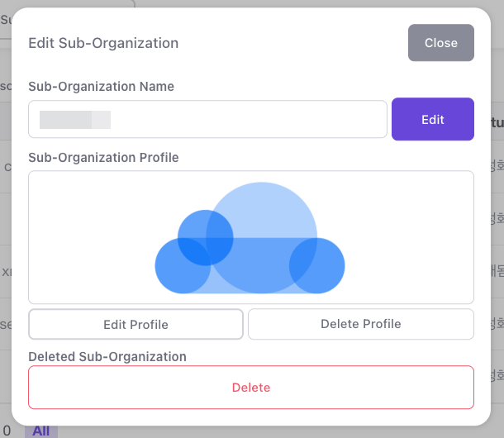Screen dimensions: 504x438
Task: Click the partially hidden top-left background tab
Action: (5, 17)
